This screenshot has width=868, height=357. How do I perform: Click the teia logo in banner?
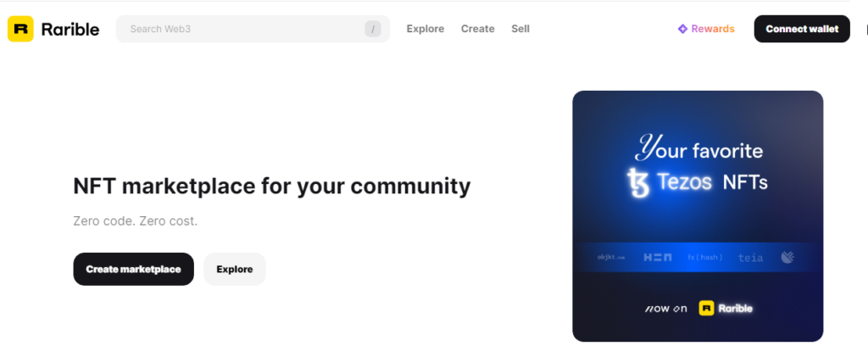[751, 258]
